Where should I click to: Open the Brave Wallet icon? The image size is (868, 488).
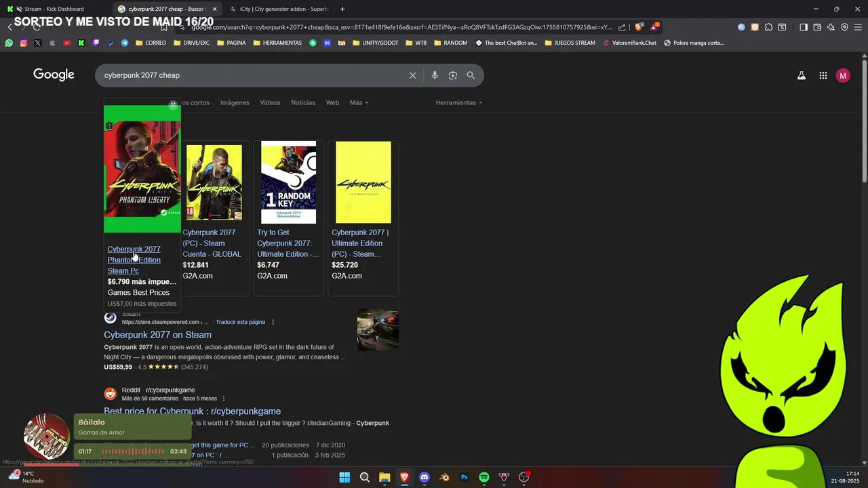(x=817, y=27)
